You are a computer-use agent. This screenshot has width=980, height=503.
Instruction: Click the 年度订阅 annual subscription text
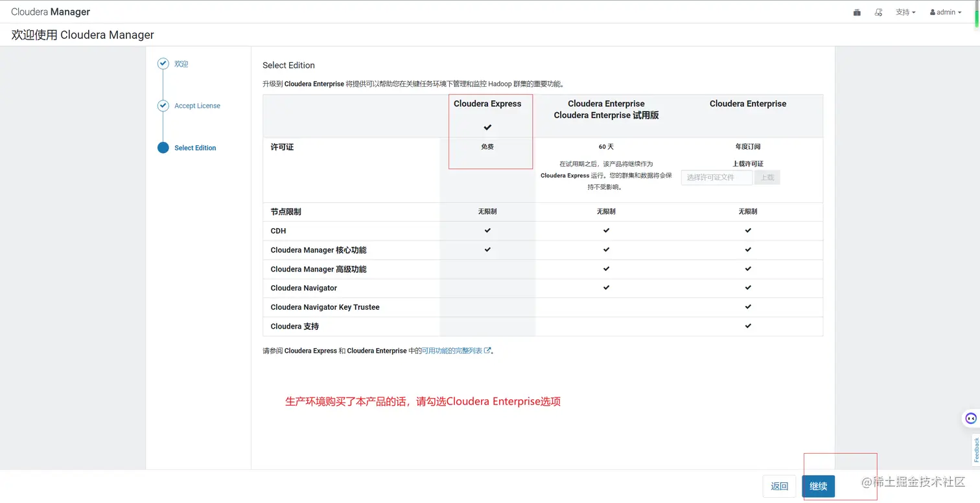click(748, 147)
